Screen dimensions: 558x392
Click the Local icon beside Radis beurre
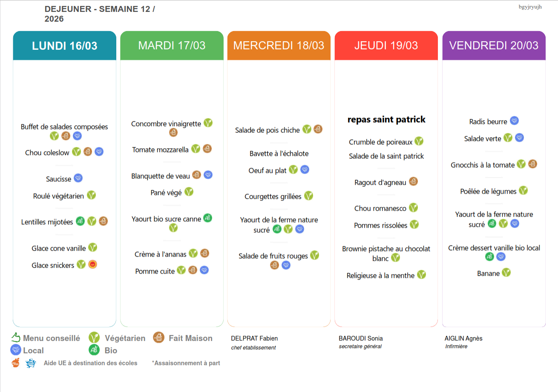[514, 121]
